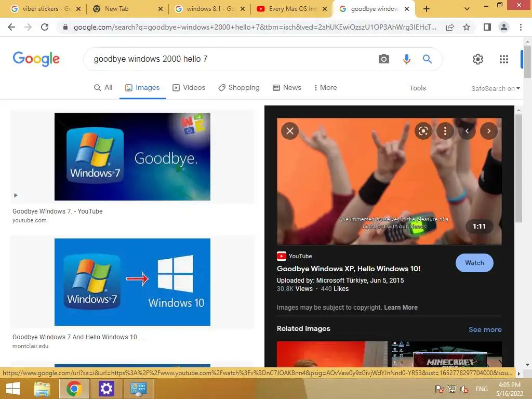Switch to the windows 8.1 Google tab
The width and height of the screenshot is (532, 399).
pyautogui.click(x=205, y=9)
